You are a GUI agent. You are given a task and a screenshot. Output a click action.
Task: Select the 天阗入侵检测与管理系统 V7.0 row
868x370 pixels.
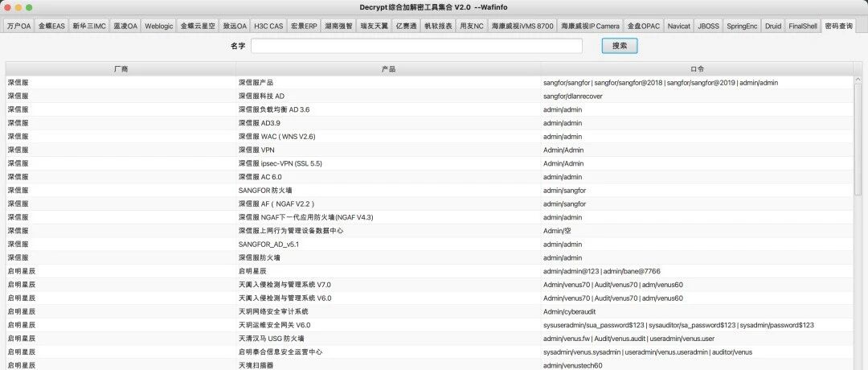[x=429, y=285]
